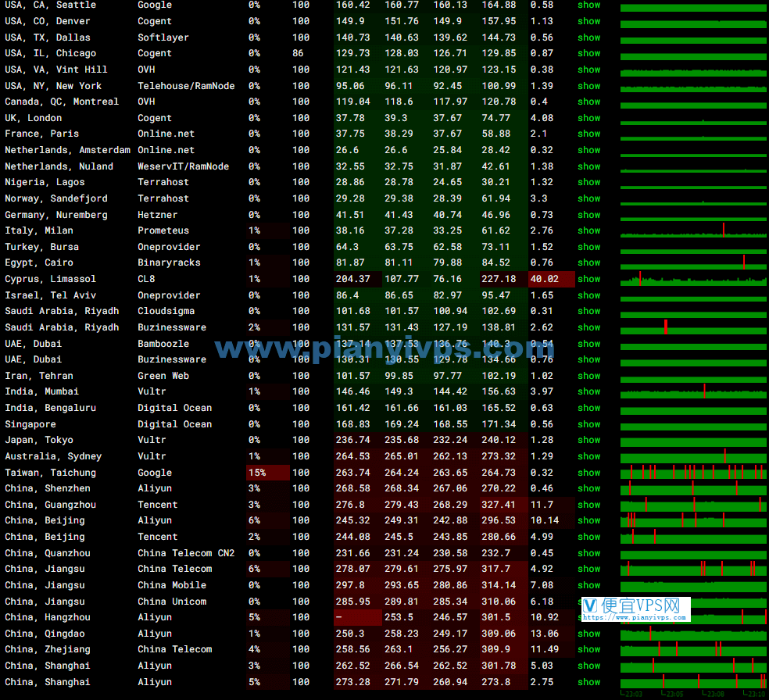Click 'show' for Israel, Tel Aviv

click(x=588, y=295)
